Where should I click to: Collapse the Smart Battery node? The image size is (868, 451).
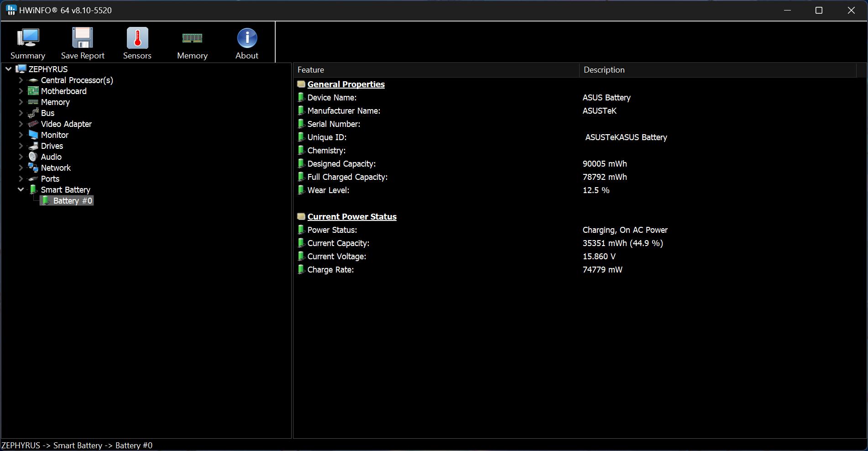tap(21, 190)
